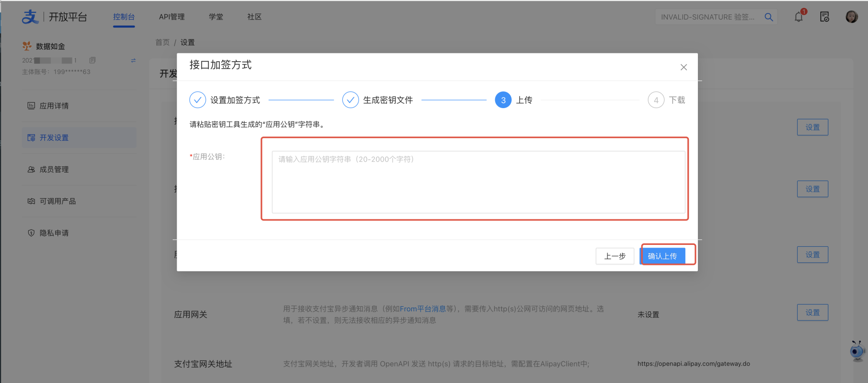Click step 1 设置加签方式 checkmark
Image resolution: width=868 pixels, height=383 pixels.
197,100
